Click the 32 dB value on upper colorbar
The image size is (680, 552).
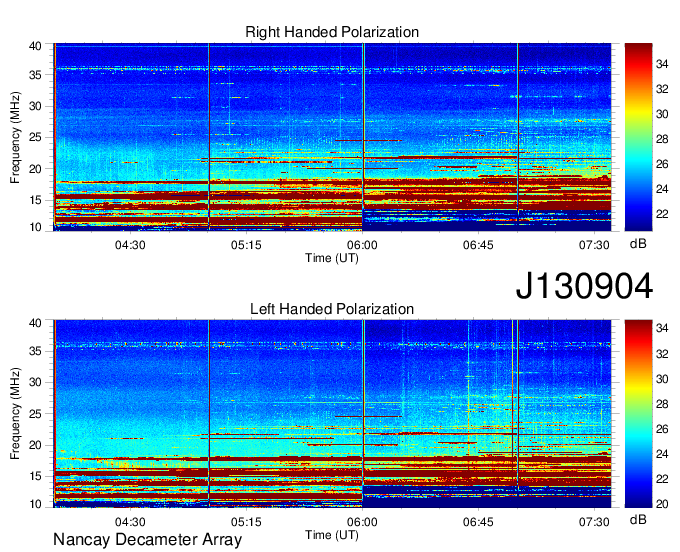click(x=662, y=89)
